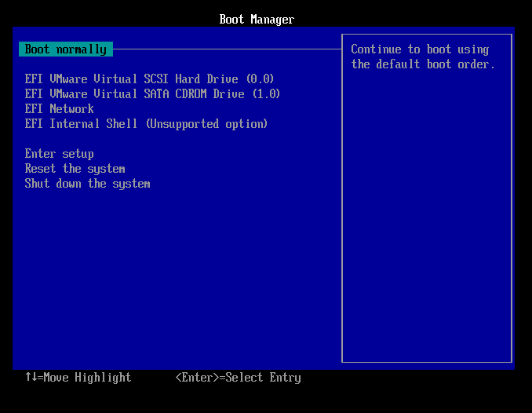532x413 pixels.
Task: Click the '<Enter>=Select Entry' key hint
Action: point(239,378)
